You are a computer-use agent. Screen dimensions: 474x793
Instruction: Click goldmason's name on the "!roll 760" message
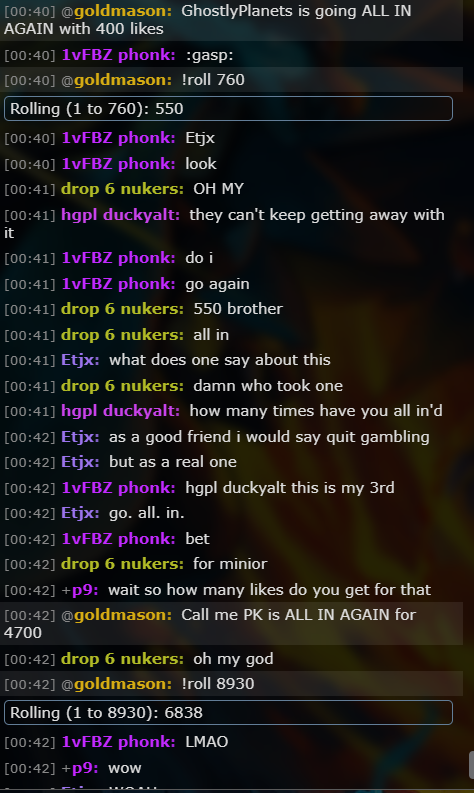[x=123, y=80]
